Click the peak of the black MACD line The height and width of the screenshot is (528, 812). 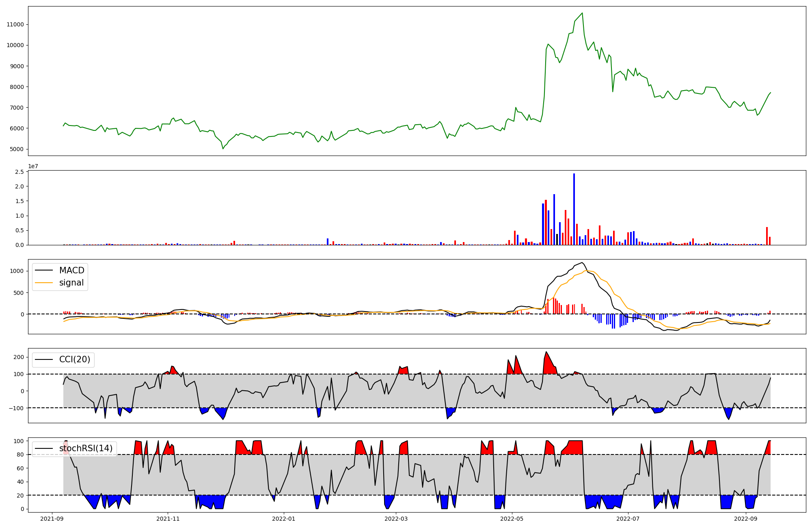point(582,263)
